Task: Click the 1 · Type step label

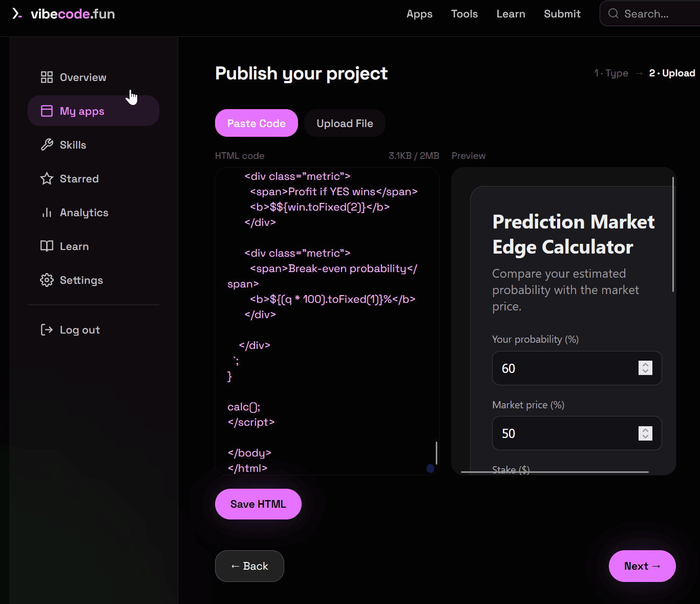Action: click(x=611, y=73)
